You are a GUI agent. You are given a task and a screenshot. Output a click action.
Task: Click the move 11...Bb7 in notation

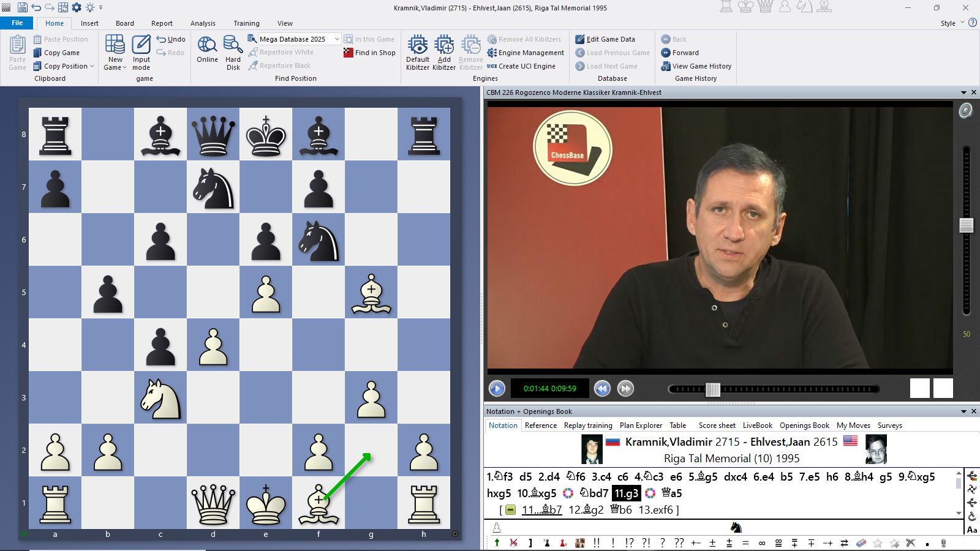click(541, 510)
